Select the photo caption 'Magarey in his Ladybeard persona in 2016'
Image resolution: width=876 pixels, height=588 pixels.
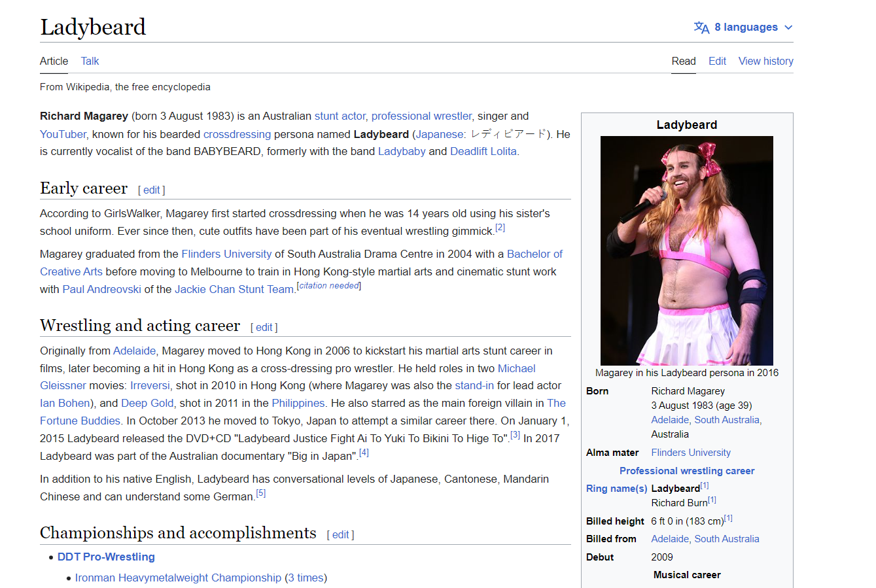click(687, 373)
